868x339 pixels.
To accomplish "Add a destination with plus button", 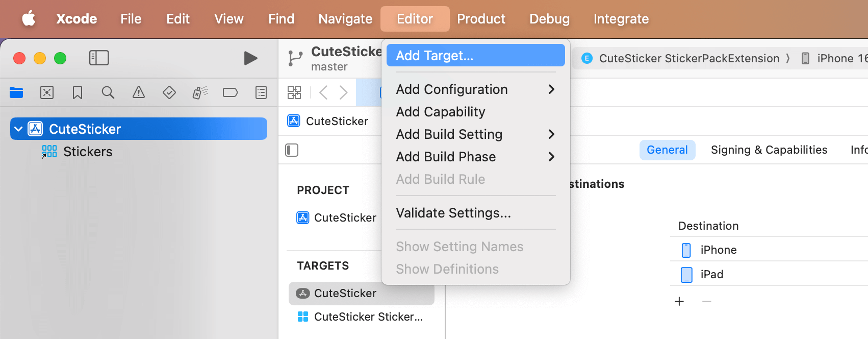I will point(679,301).
